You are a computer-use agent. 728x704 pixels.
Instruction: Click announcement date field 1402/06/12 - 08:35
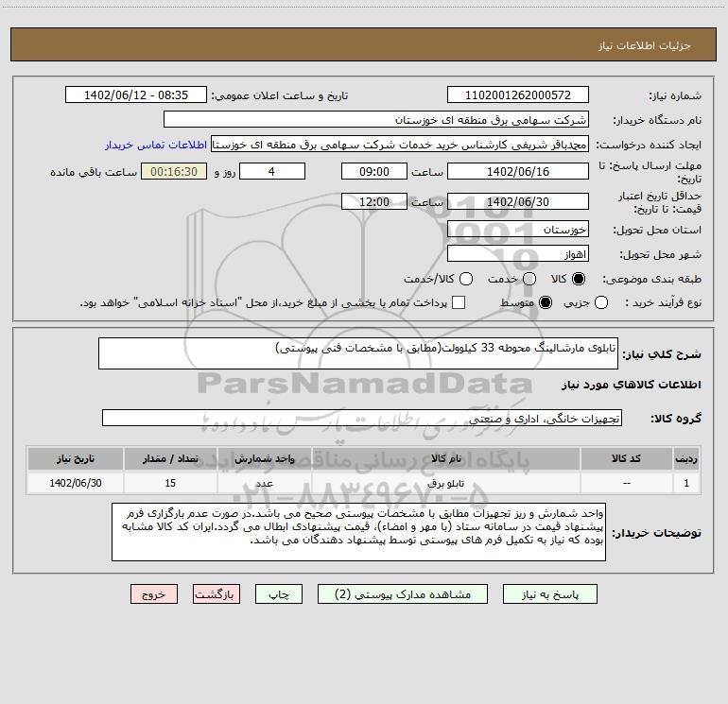coord(136,95)
